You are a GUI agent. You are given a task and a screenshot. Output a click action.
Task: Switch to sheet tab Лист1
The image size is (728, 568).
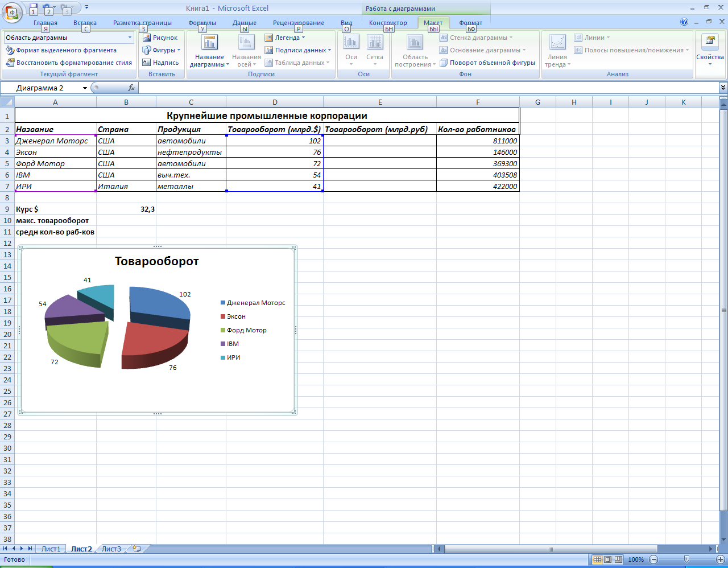[51, 549]
